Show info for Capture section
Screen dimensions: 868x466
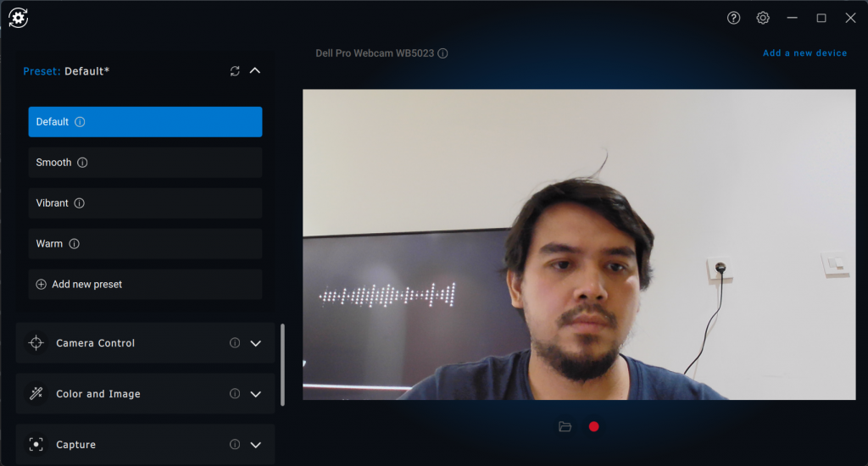[x=235, y=445]
